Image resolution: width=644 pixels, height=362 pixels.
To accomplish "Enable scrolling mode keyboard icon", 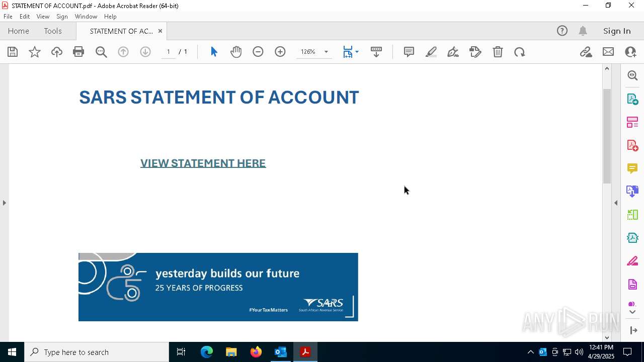I will point(376,52).
